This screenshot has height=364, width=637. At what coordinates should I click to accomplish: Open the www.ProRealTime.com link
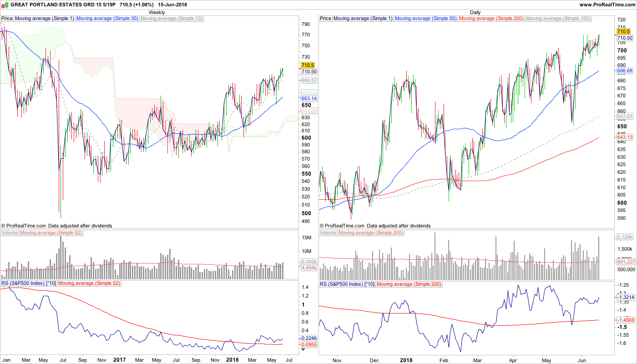pyautogui.click(x=607, y=5)
